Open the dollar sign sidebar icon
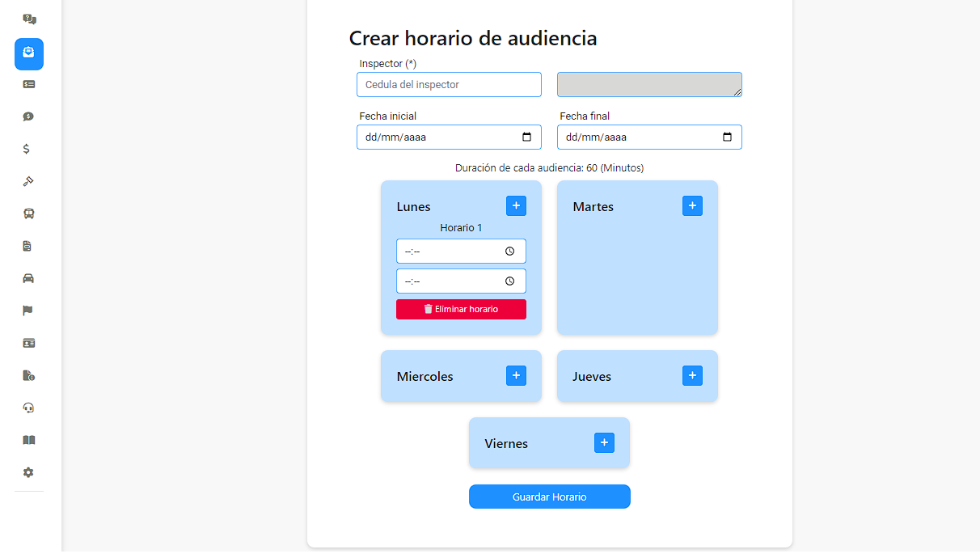The image size is (980, 558). point(27,149)
